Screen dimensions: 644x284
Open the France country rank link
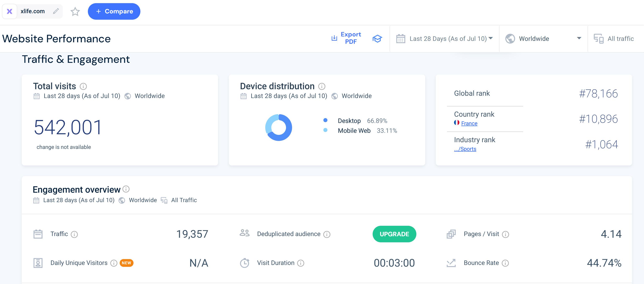469,123
